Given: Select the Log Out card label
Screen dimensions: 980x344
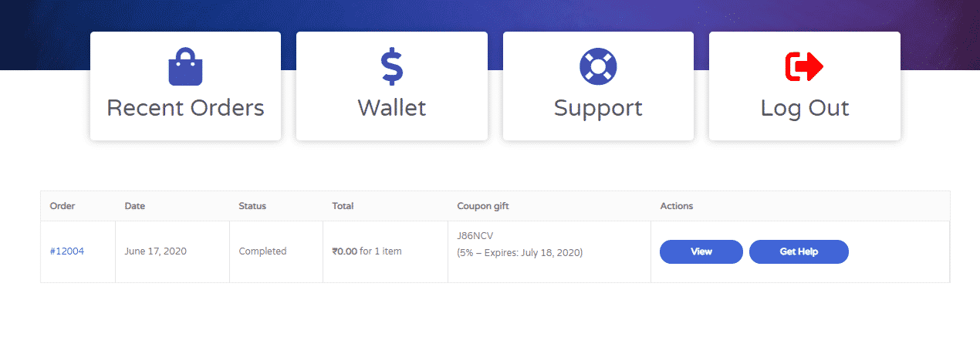Looking at the screenshot, I should point(805,108).
